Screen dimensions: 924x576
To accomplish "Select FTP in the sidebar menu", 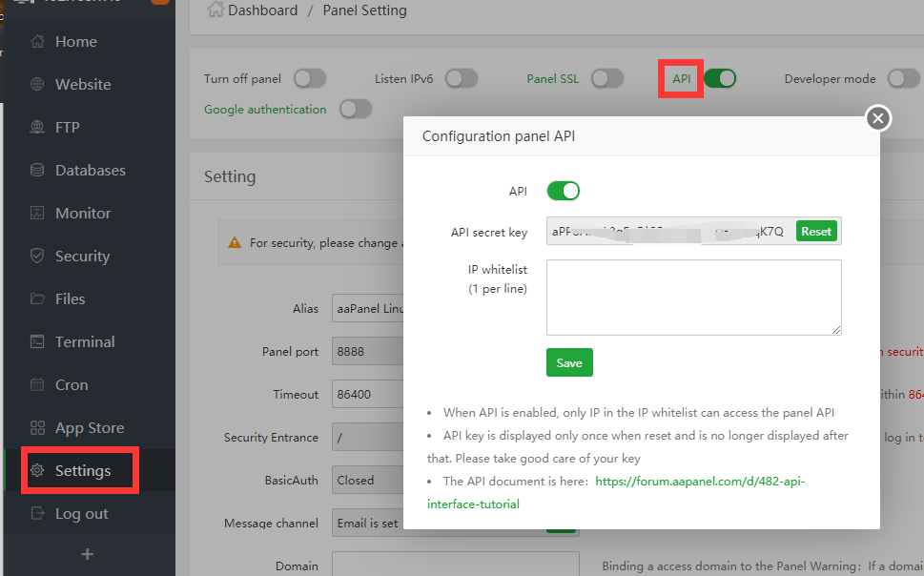I will click(67, 128).
